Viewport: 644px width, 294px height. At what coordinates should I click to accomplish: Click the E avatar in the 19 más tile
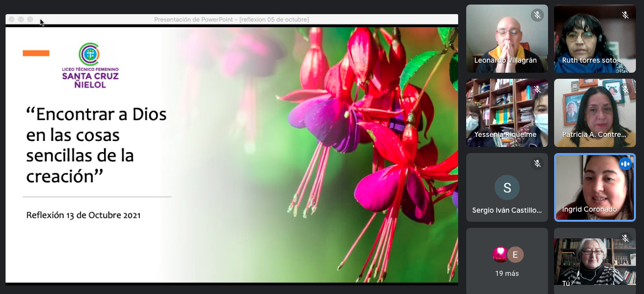[x=515, y=255]
